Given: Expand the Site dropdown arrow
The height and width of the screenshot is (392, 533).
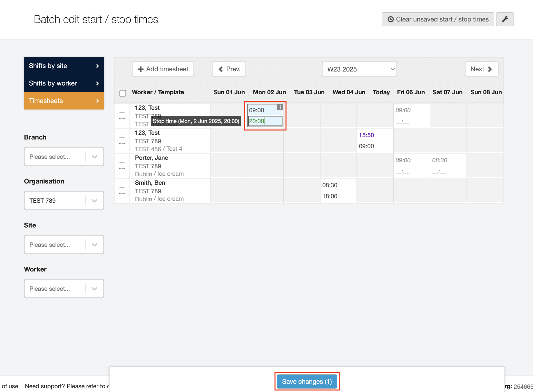Looking at the screenshot, I should pos(94,244).
